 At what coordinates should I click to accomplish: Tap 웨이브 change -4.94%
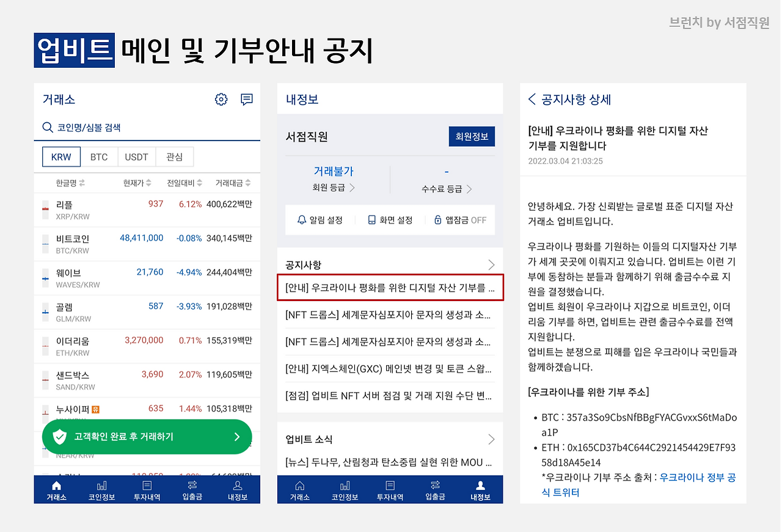click(189, 272)
